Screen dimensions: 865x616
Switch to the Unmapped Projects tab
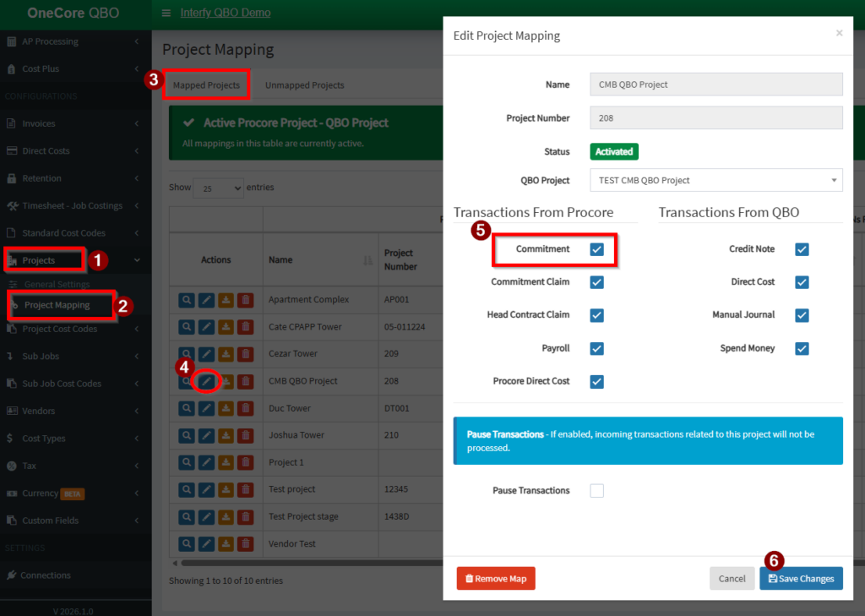pos(304,85)
